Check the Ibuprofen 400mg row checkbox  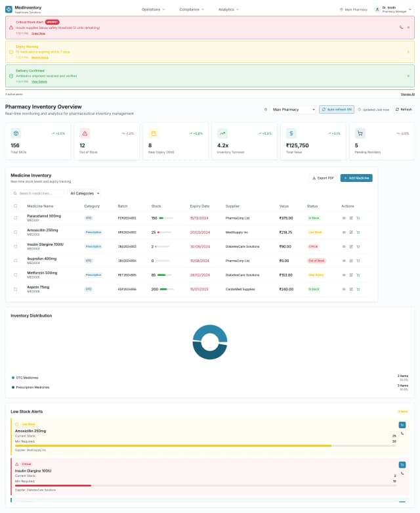click(16, 261)
